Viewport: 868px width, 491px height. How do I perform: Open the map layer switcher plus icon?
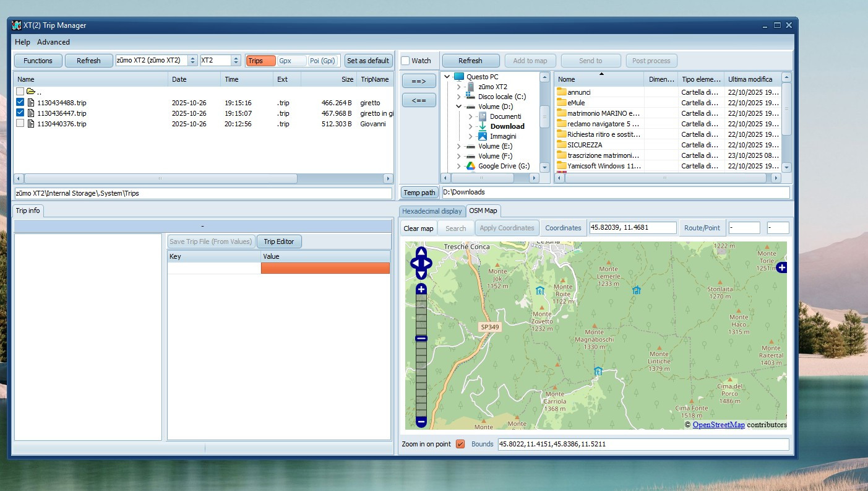pos(782,267)
